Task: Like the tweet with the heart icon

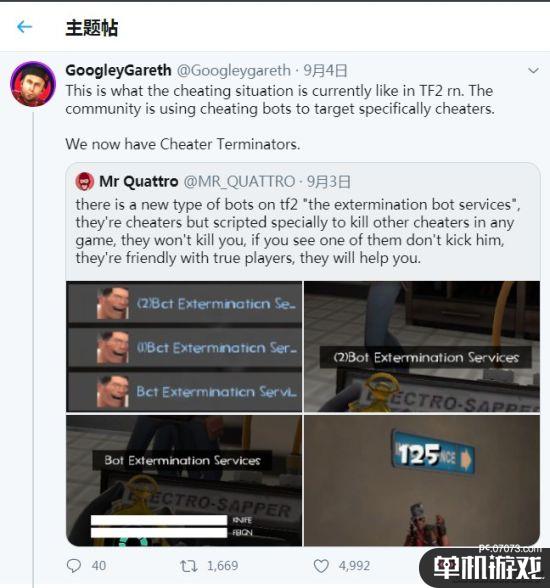Action: pos(321,566)
